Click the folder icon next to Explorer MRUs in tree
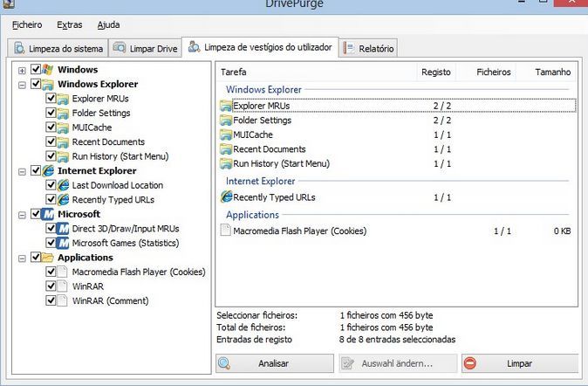Screen dimensions: 588x386 click(63, 99)
